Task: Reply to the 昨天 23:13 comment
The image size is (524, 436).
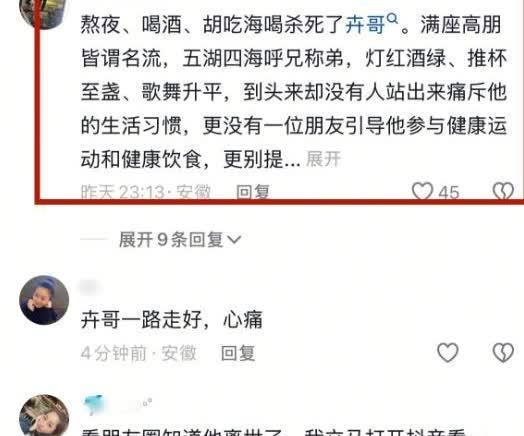Action: (x=253, y=192)
